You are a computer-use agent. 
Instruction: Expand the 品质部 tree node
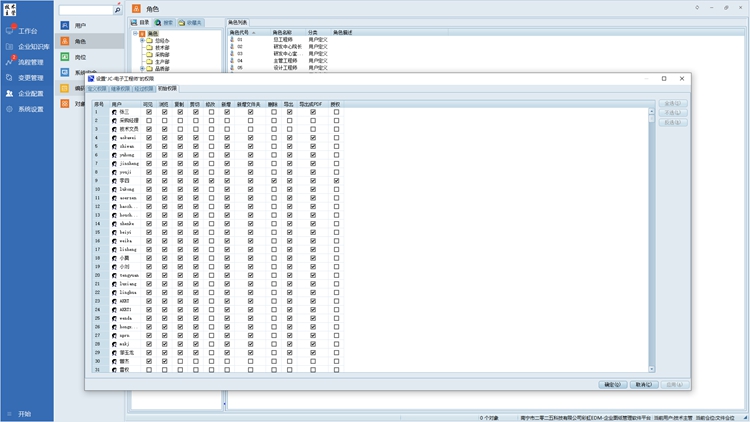tap(141, 68)
